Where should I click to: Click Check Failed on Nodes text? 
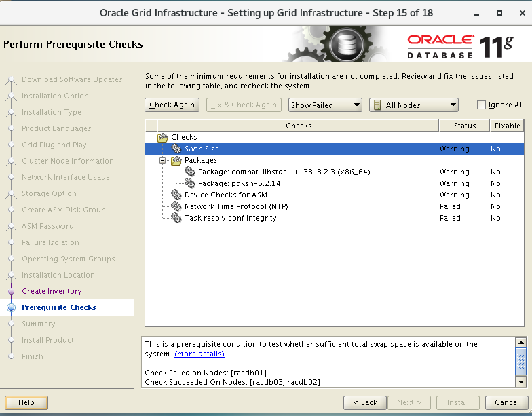click(206, 373)
